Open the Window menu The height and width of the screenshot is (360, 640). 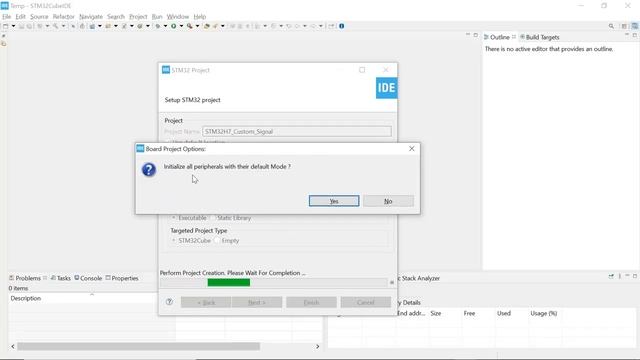[178, 17]
